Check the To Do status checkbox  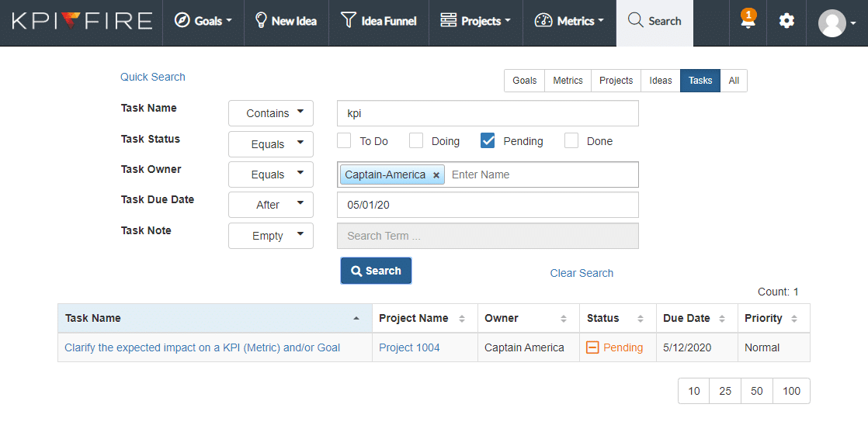[x=345, y=140]
